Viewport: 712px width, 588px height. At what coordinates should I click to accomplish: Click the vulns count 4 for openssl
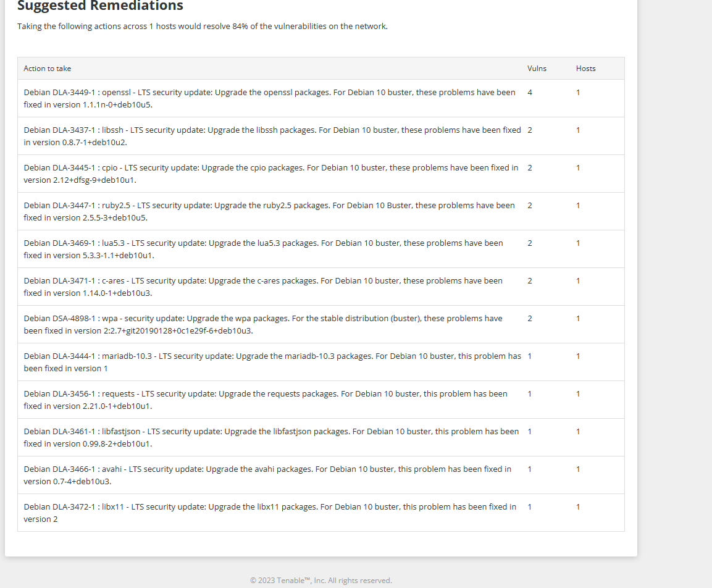coord(530,93)
